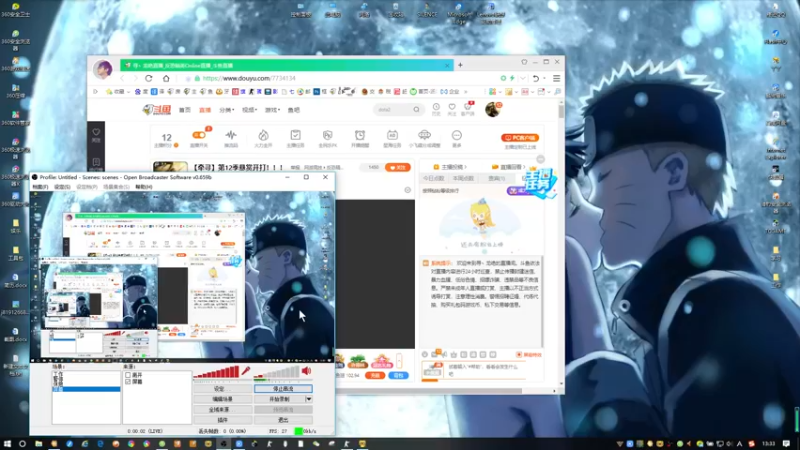
Task: Open File Explorer from the taskbar
Action: point(38,444)
